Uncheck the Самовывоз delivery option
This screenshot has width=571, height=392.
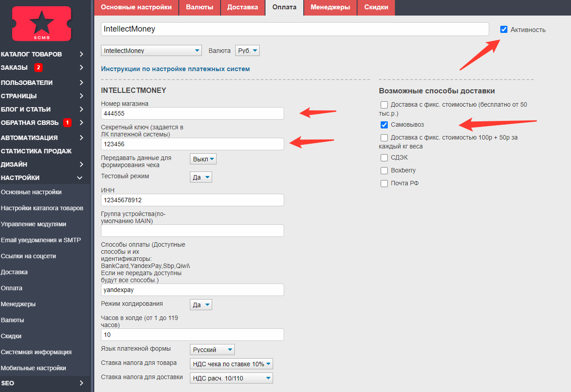384,124
